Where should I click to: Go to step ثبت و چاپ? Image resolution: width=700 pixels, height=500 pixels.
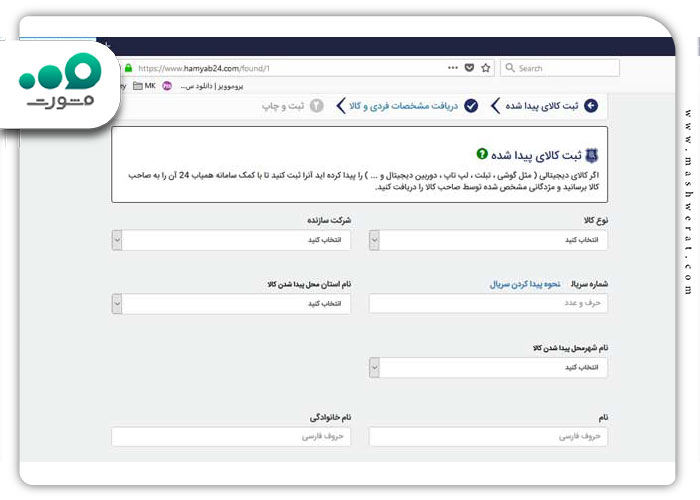(x=283, y=106)
